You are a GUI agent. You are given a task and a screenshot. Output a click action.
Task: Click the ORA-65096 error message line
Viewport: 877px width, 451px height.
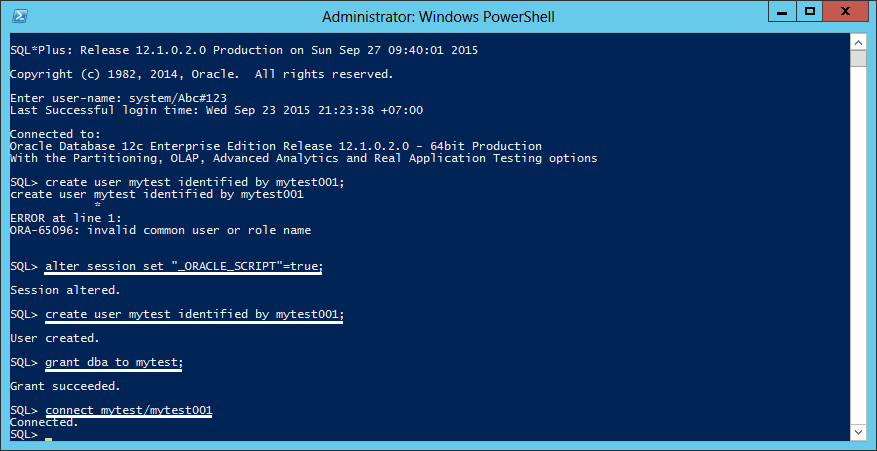161,230
